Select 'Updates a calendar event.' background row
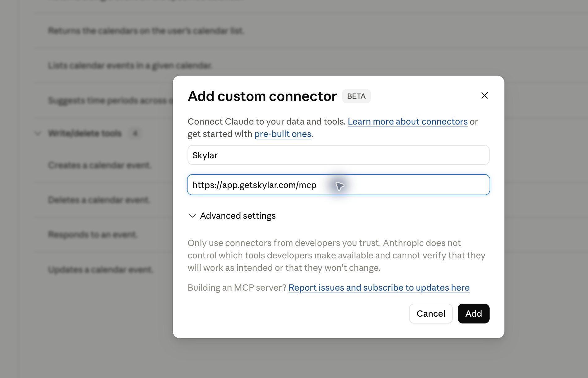588x378 pixels. pos(101,270)
